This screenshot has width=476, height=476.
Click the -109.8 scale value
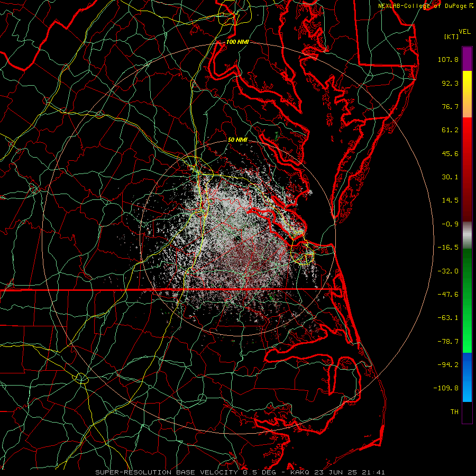coord(446,388)
